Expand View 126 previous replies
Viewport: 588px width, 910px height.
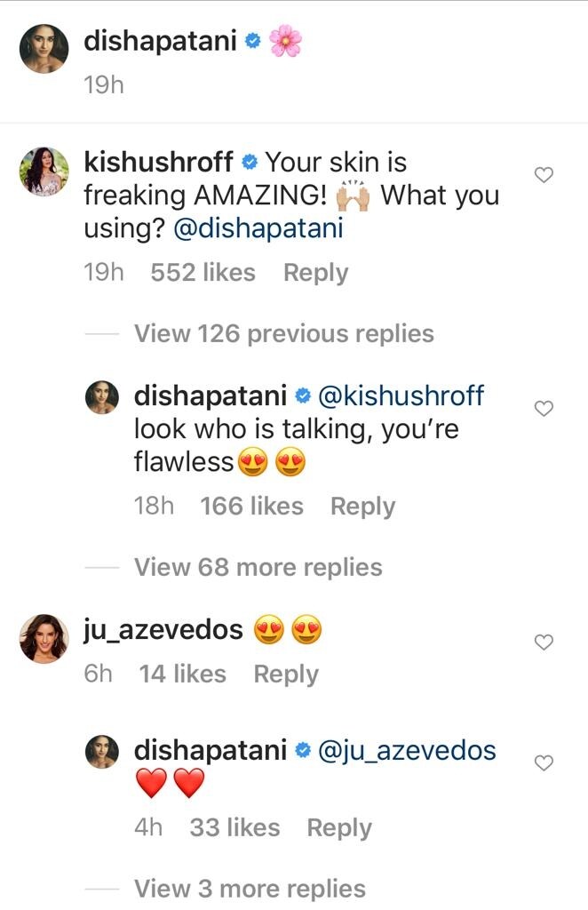[x=283, y=334]
